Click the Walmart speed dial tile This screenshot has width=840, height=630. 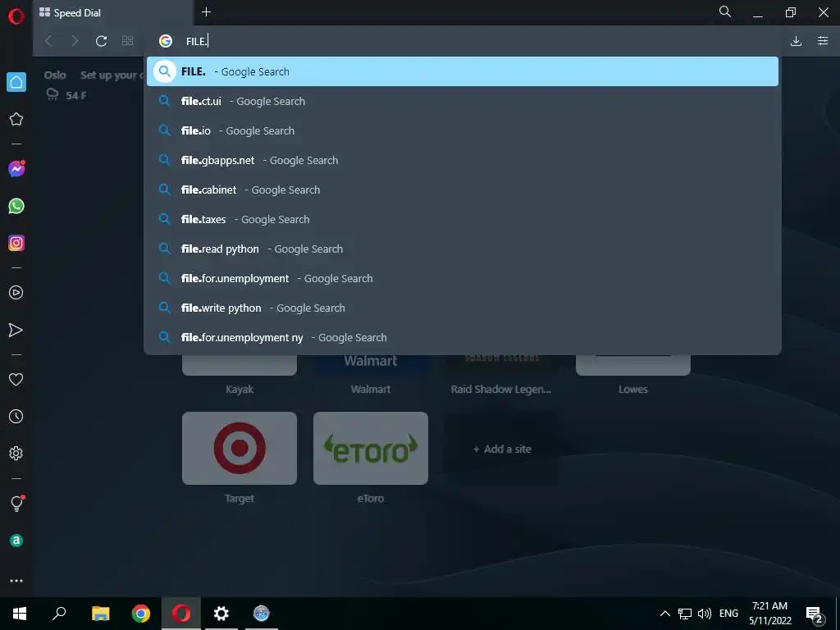371,364
